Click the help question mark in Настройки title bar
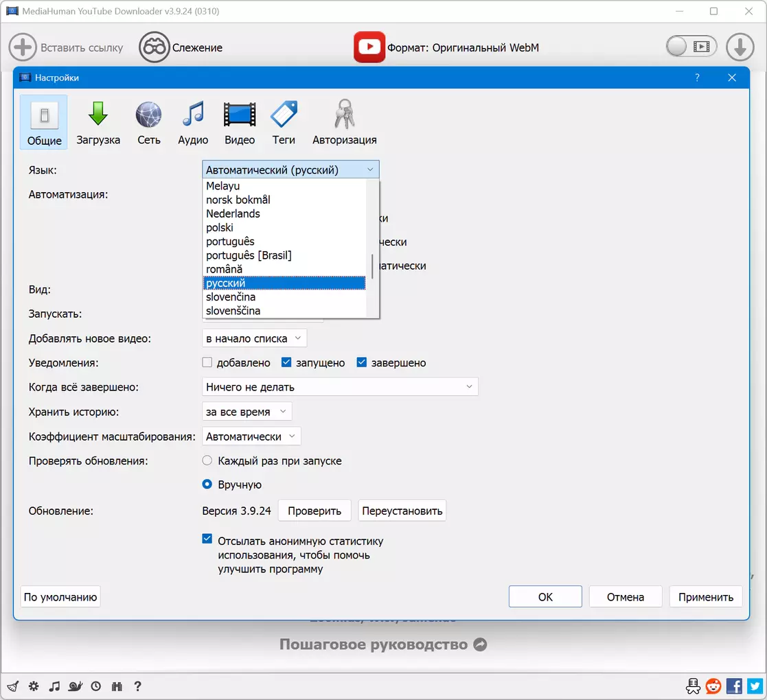Image resolution: width=767 pixels, height=700 pixels. click(x=697, y=78)
